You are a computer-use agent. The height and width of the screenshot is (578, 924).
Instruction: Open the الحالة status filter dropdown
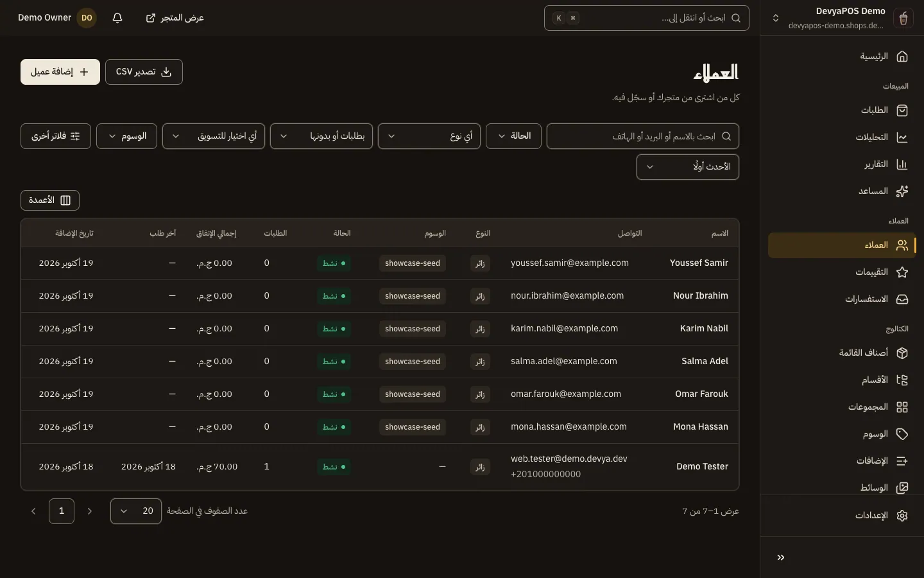(513, 136)
